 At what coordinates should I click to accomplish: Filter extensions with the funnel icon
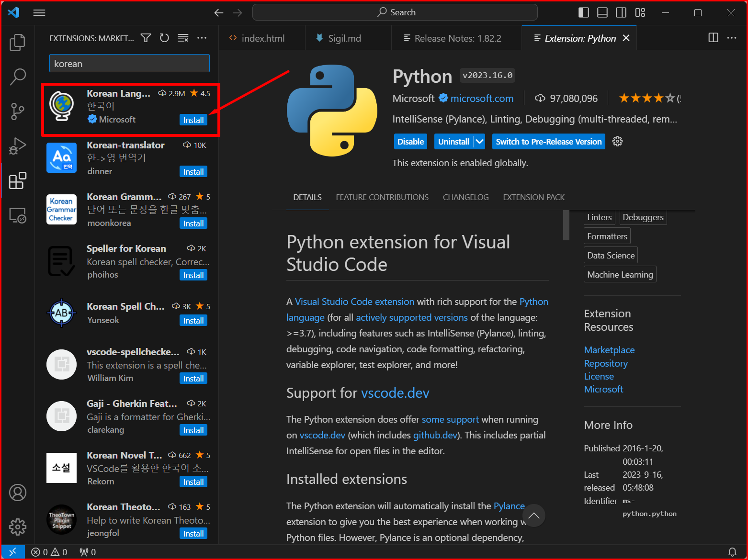coord(146,38)
